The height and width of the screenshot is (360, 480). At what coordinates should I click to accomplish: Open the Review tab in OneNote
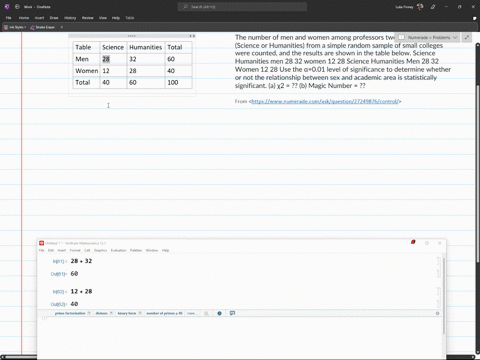(x=88, y=18)
